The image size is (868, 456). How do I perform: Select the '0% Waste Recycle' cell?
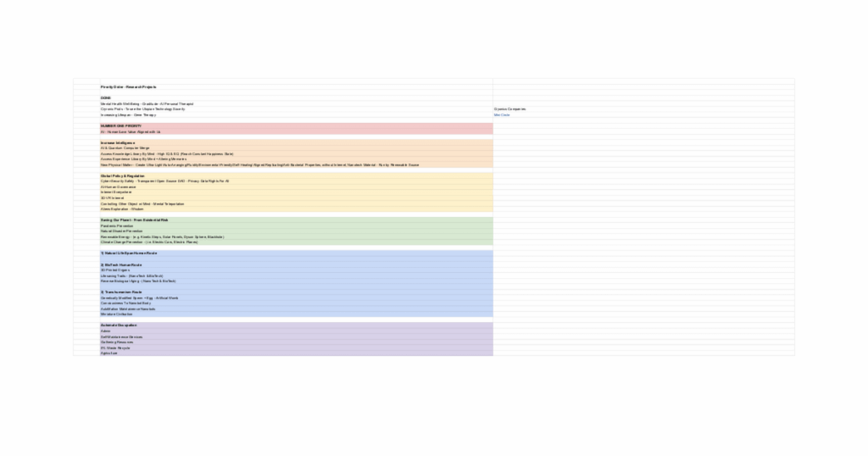pos(296,348)
